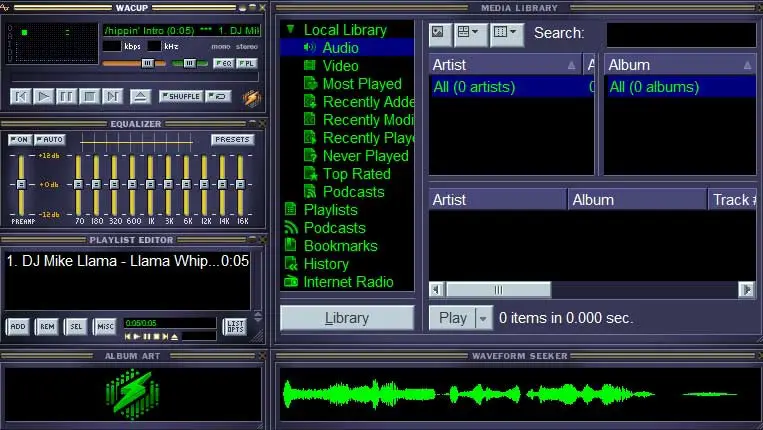The width and height of the screenshot is (763, 430).
Task: Click the album art view icon button
Action: point(440,33)
